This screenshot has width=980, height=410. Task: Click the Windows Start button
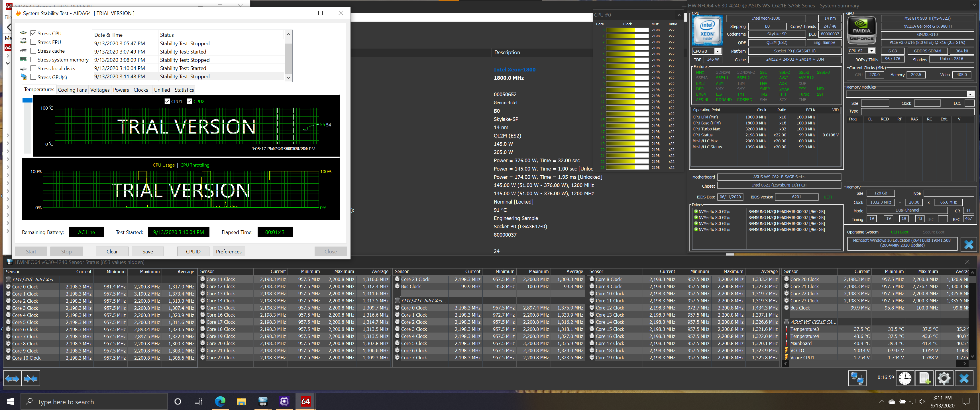[x=10, y=402]
